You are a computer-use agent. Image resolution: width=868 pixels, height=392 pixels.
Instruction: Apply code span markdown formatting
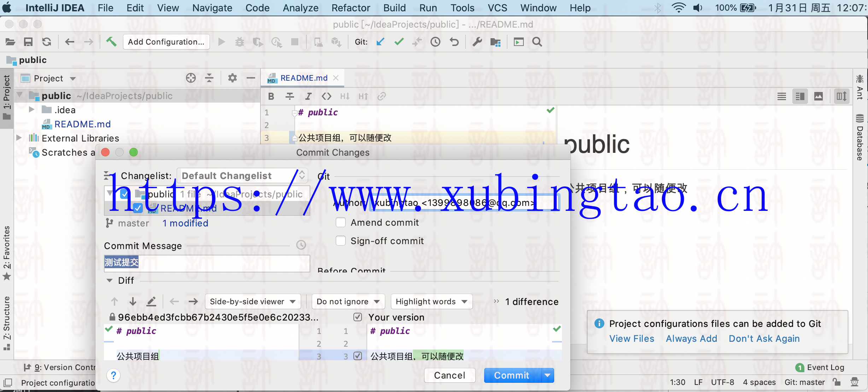pyautogui.click(x=327, y=96)
